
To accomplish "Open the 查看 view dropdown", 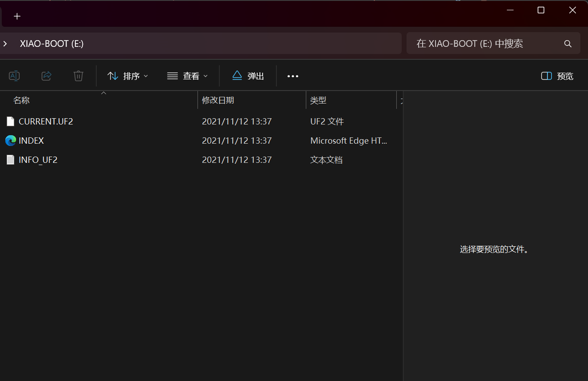I will point(187,76).
